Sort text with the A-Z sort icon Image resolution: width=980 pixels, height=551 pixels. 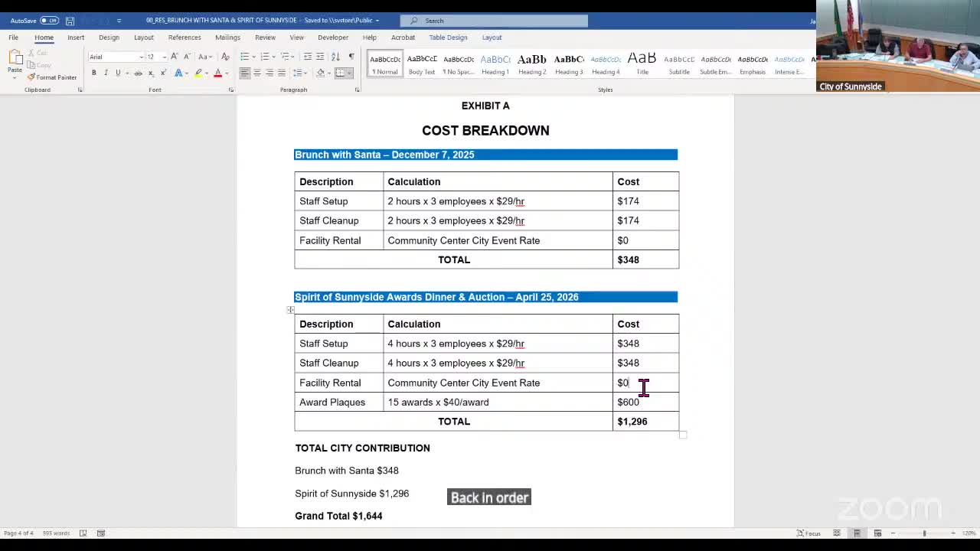coord(335,57)
